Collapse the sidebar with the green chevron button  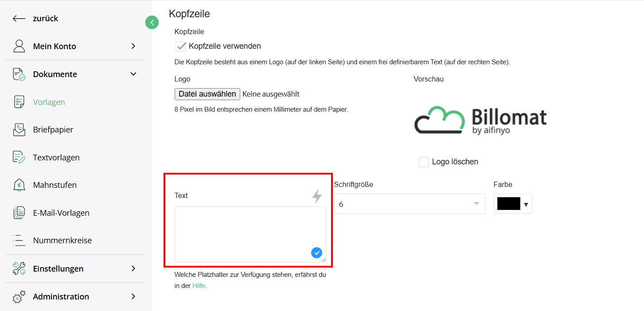coord(152,22)
